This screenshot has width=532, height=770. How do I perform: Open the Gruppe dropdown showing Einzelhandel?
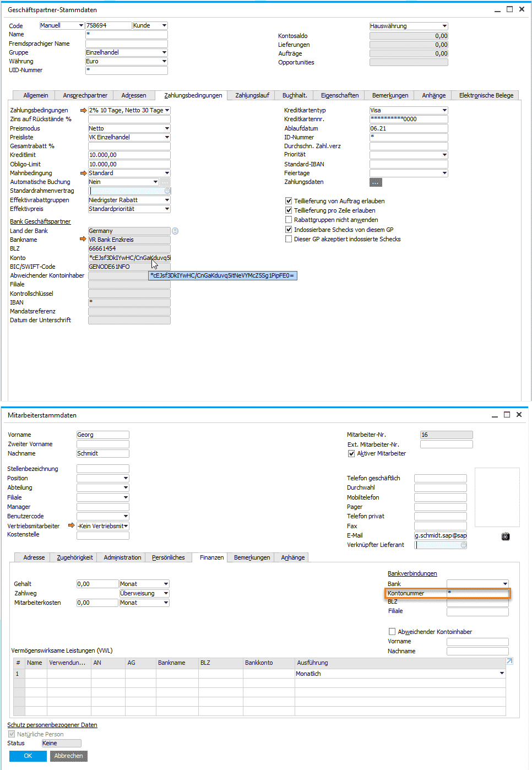click(127, 53)
